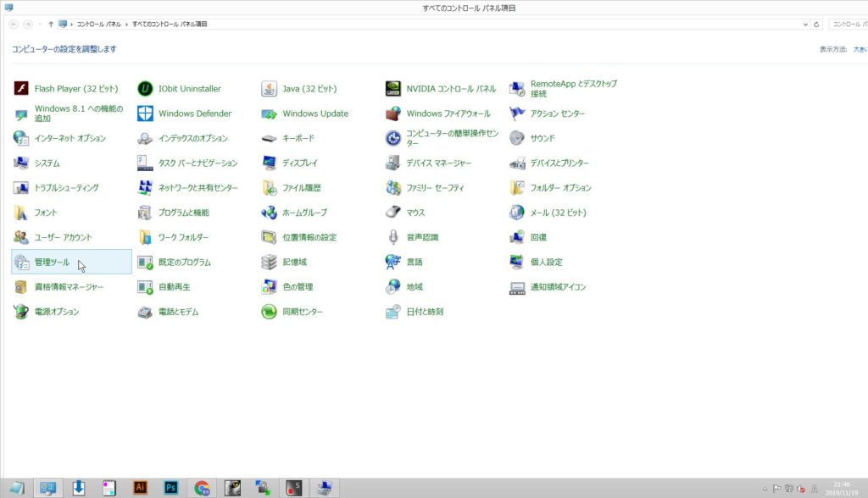The width and height of the screenshot is (868, 498).
Task: Open the 音声認識 microphone icon
Action: pyautogui.click(x=393, y=237)
